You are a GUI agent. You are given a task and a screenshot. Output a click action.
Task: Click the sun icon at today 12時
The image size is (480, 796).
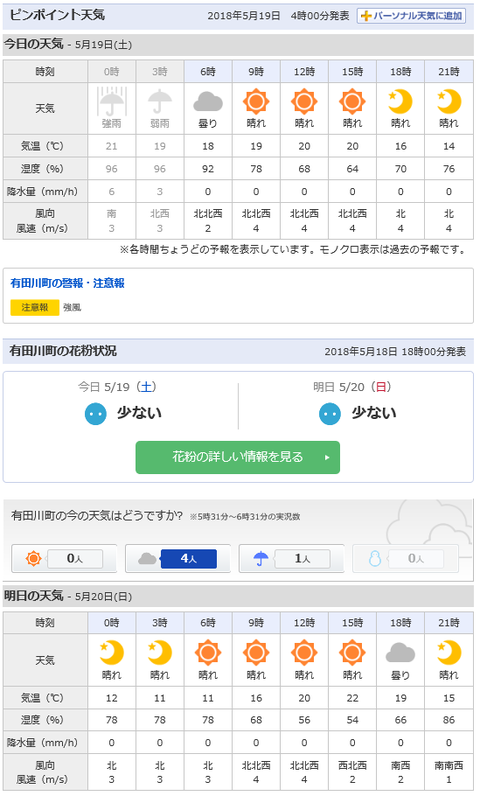pos(304,102)
